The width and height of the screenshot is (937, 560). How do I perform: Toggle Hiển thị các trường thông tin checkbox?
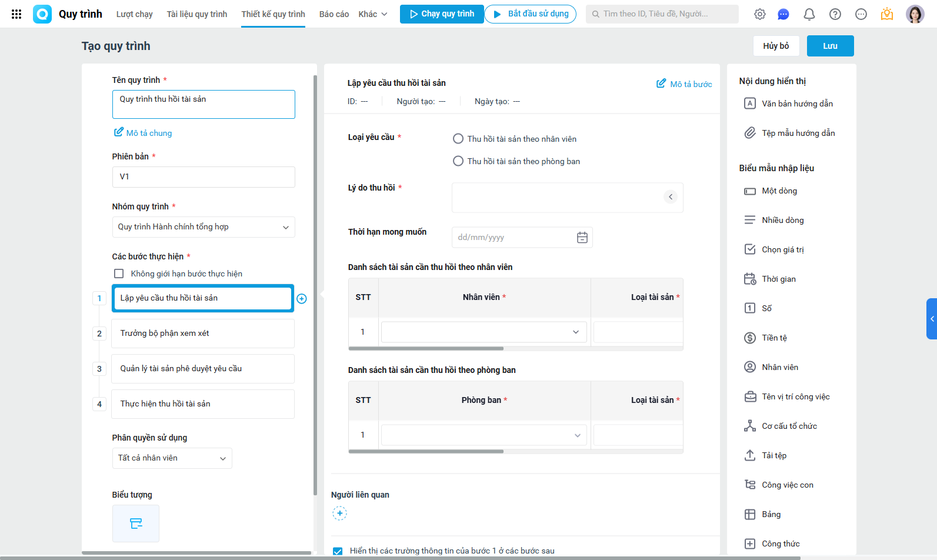click(x=338, y=551)
